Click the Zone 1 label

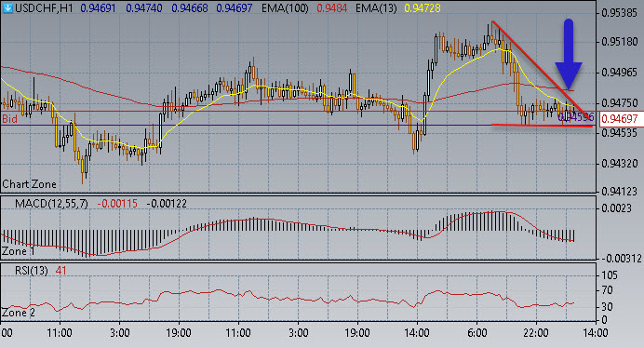(x=18, y=251)
